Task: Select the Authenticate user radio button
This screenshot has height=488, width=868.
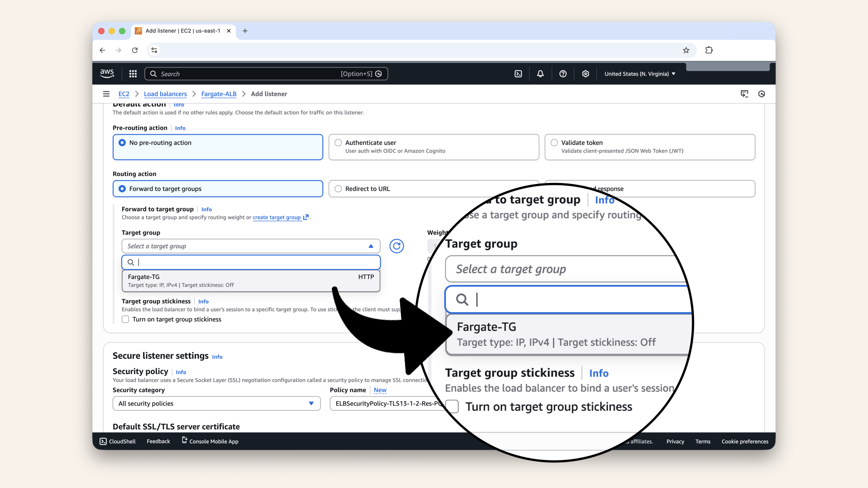Action: click(338, 142)
